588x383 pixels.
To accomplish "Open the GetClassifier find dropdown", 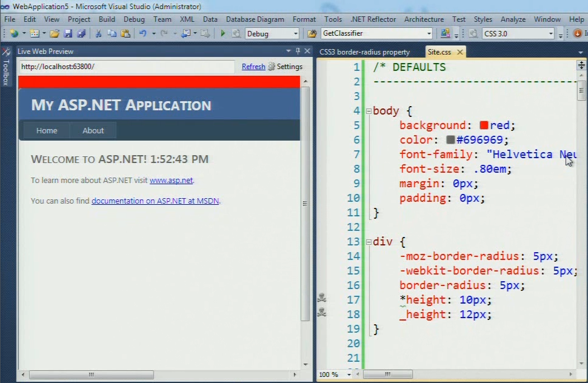I will pos(429,34).
